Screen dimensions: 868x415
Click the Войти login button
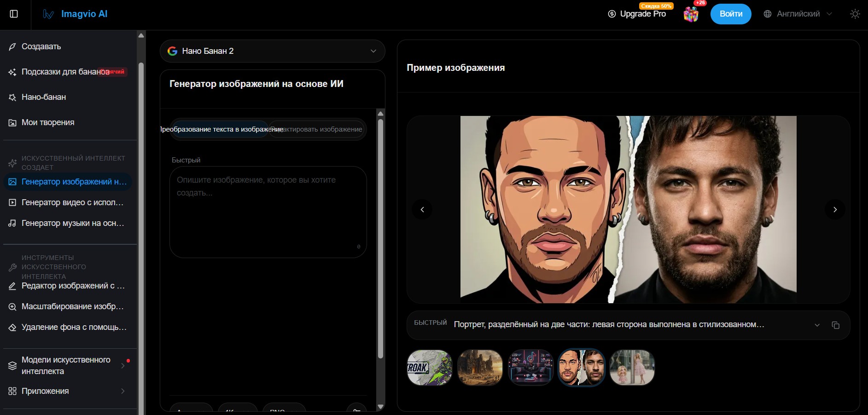tap(731, 14)
